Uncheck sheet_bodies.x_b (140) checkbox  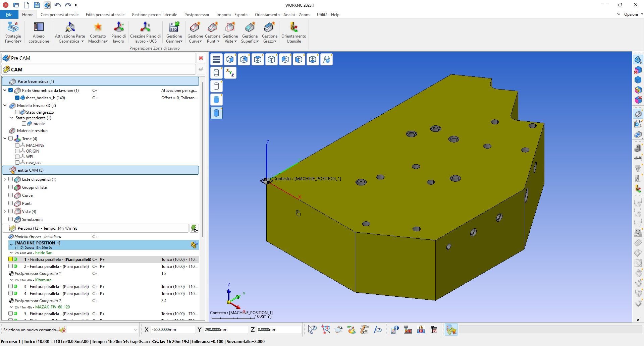(17, 98)
